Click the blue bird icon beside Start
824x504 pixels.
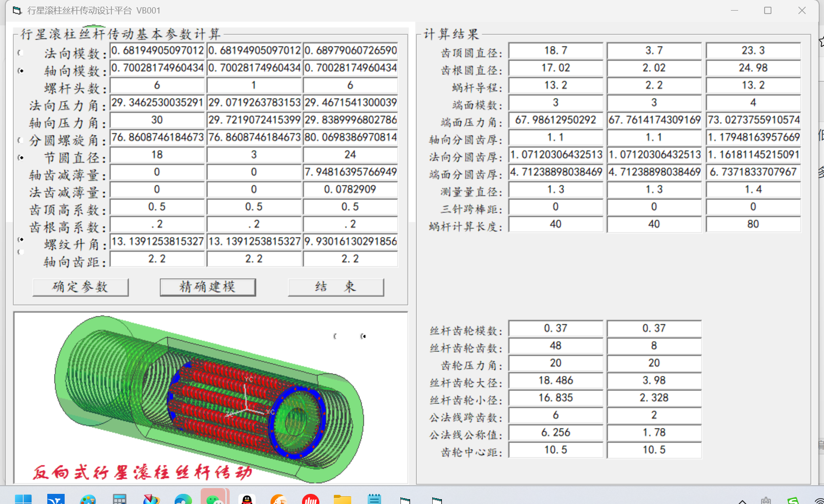point(56,499)
